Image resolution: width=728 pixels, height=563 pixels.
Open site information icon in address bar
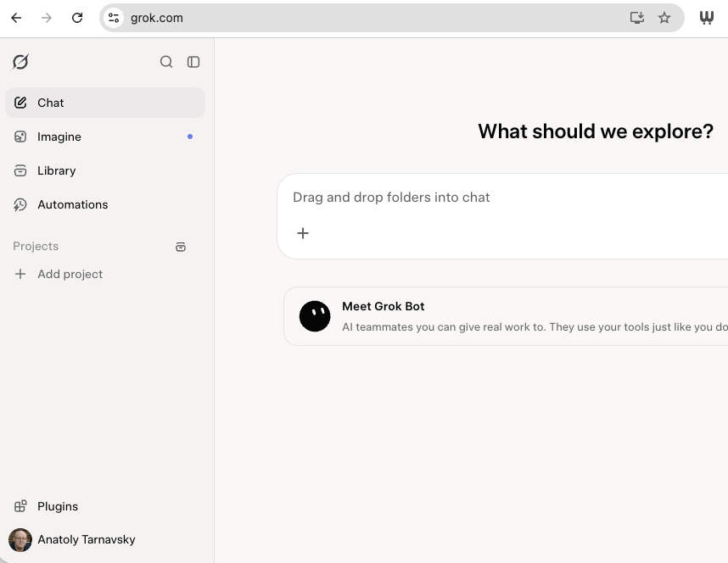pos(114,18)
